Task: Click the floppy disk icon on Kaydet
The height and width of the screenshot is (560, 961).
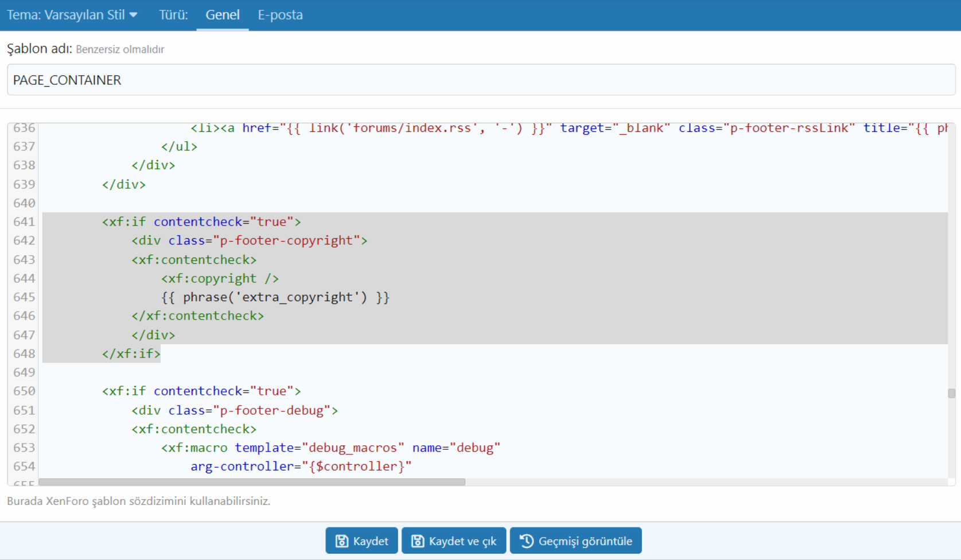Action: pyautogui.click(x=342, y=541)
